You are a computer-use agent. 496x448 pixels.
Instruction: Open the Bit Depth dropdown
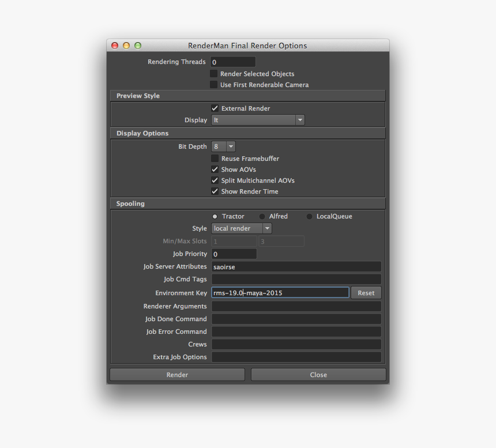click(x=223, y=146)
